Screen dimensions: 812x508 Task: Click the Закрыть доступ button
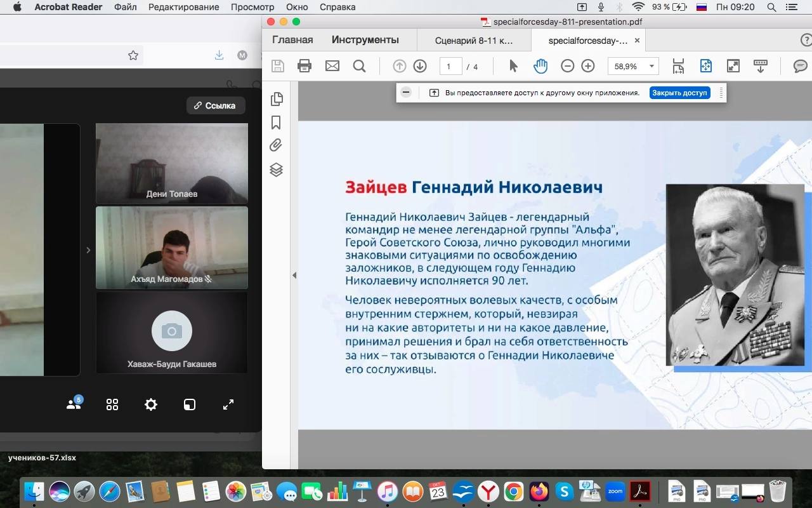click(679, 93)
